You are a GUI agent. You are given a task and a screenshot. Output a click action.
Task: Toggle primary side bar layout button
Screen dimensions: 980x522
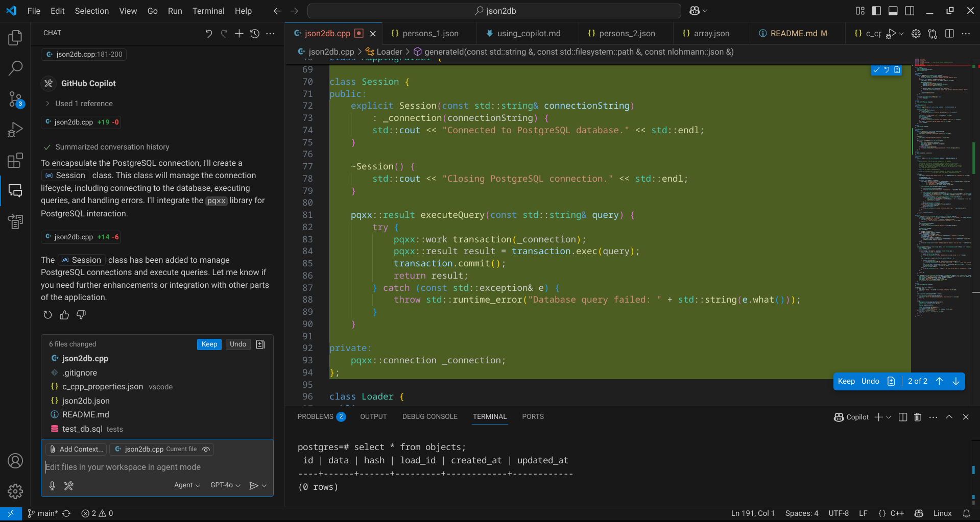(x=876, y=11)
